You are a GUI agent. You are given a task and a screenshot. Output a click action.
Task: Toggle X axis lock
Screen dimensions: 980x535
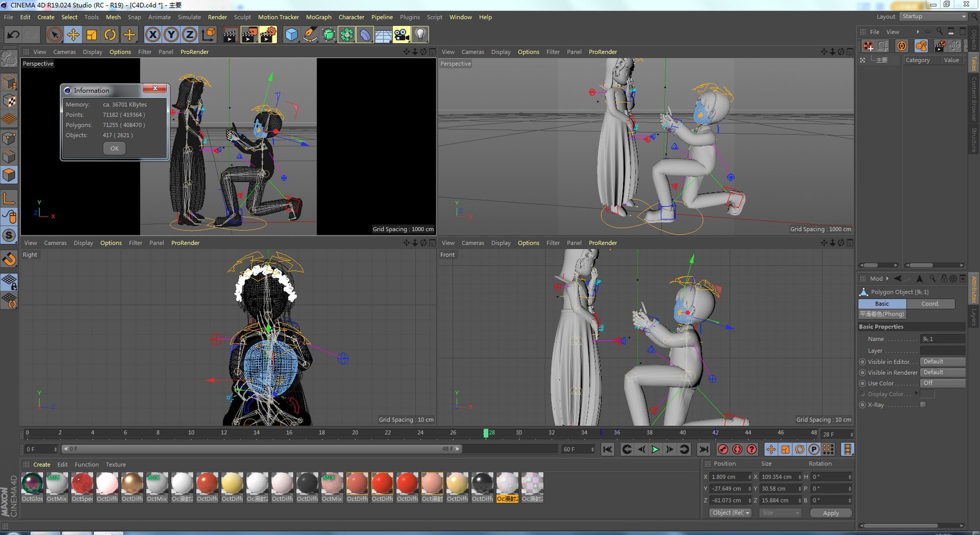(153, 35)
